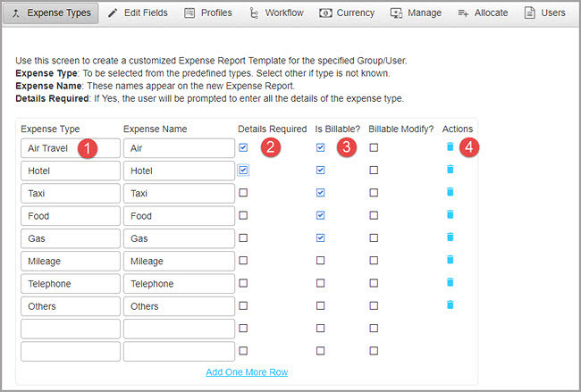Uncheck Is Billable for Gas

pos(321,238)
